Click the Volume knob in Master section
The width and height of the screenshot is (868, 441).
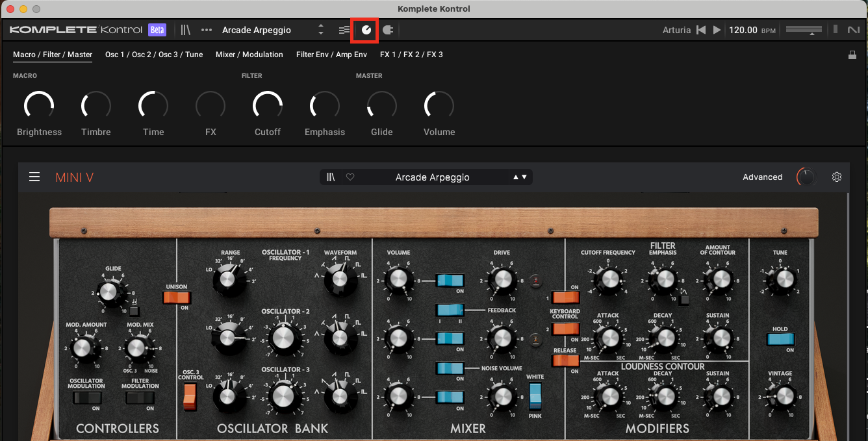tap(439, 106)
